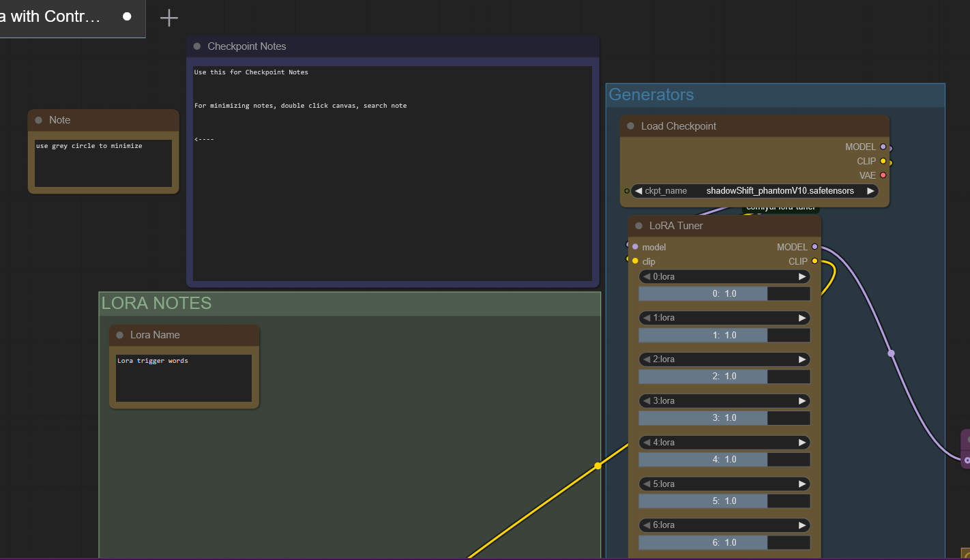
Task: Click the 2: 1.0 strength slider
Action: [724, 377]
